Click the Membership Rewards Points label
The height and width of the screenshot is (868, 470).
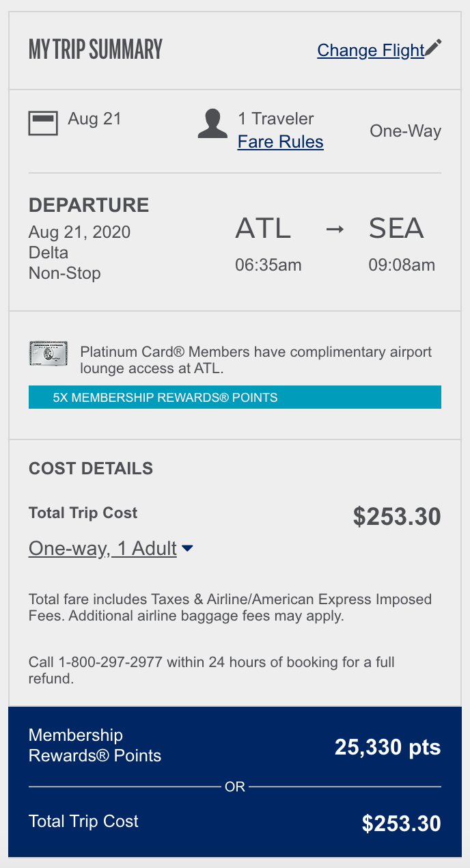(95, 745)
